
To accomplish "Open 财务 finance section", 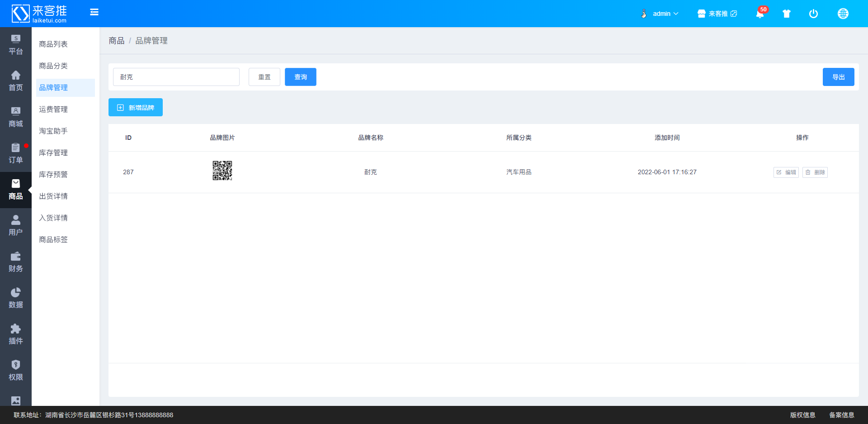I will pos(16,262).
